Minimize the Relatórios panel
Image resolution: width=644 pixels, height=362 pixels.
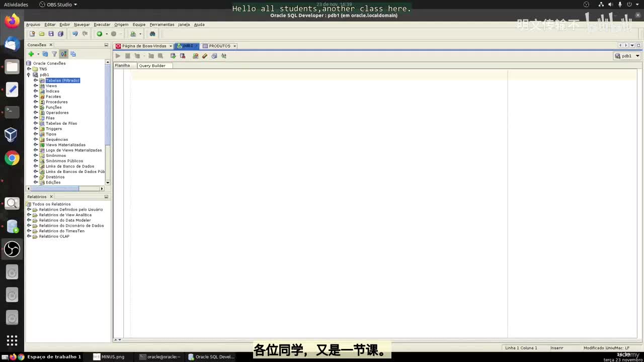tap(106, 197)
